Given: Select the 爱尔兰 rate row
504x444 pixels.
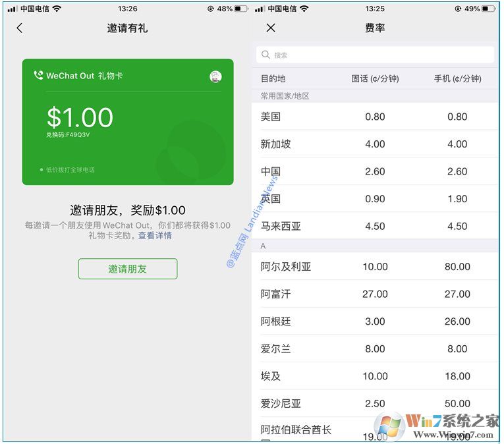Looking at the screenshot, I should [x=375, y=348].
